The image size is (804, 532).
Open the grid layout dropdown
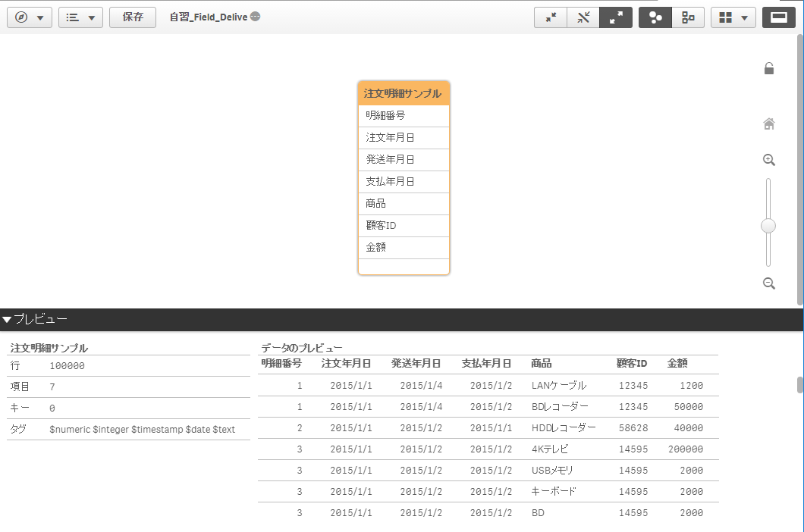(x=733, y=17)
